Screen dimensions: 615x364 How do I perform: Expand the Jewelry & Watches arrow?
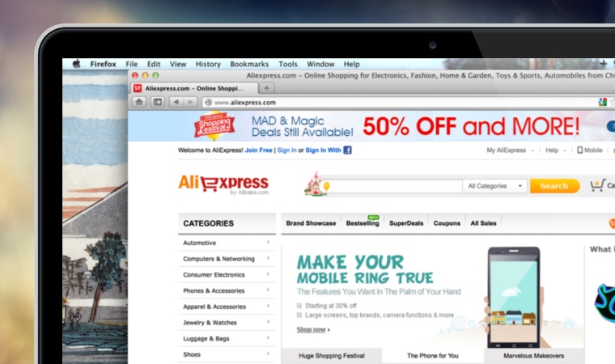(269, 322)
